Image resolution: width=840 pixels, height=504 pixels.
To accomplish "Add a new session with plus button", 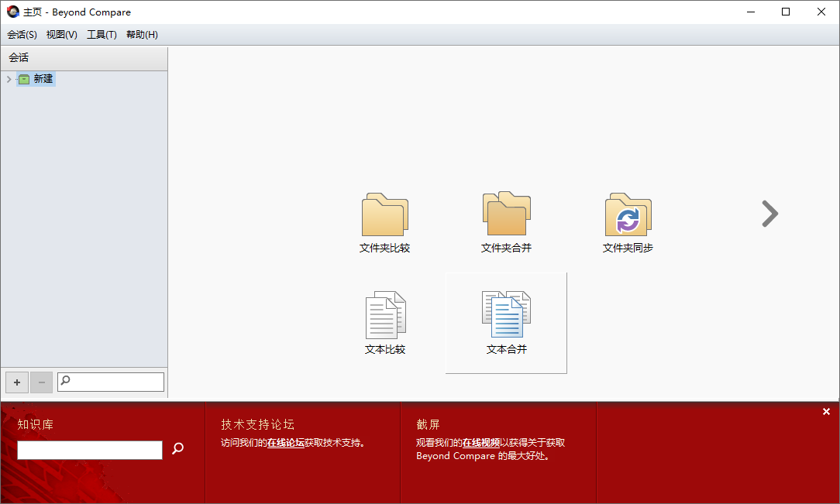I will [x=17, y=382].
